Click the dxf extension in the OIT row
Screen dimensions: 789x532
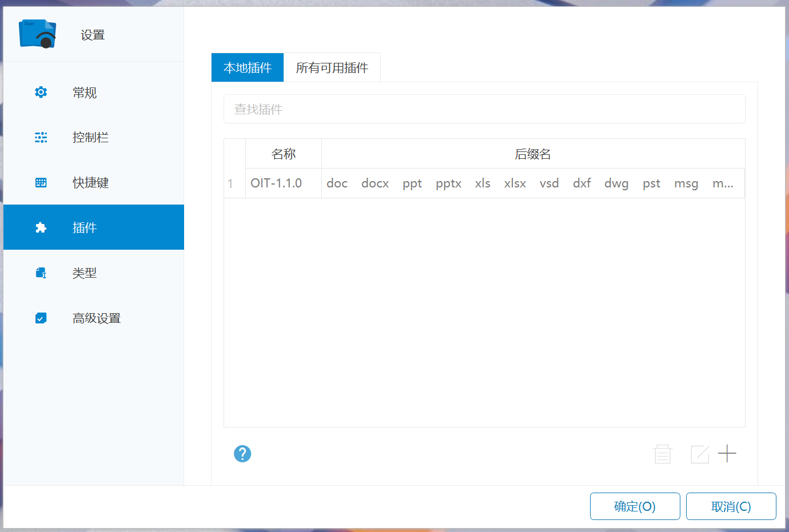pos(582,183)
